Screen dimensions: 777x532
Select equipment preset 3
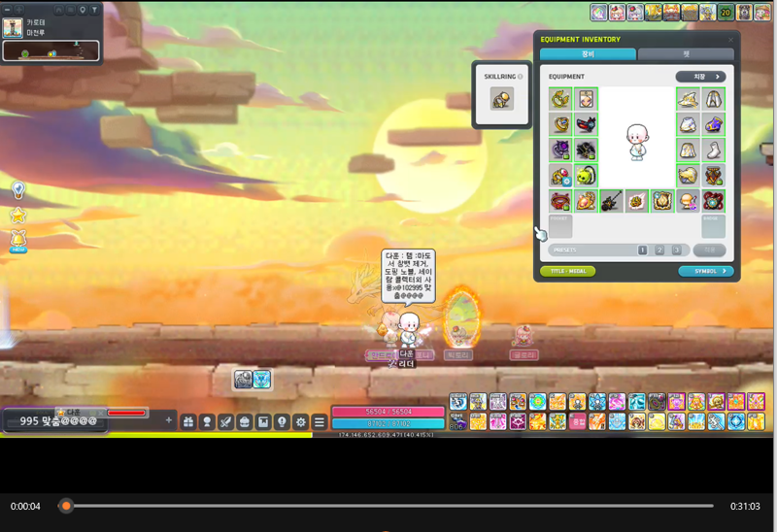coord(676,250)
